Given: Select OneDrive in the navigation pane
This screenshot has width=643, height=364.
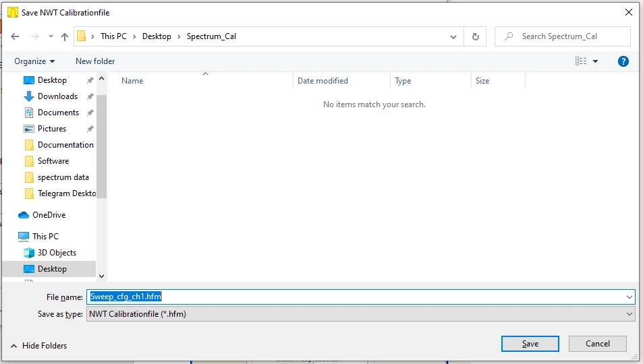Looking at the screenshot, I should (x=49, y=215).
